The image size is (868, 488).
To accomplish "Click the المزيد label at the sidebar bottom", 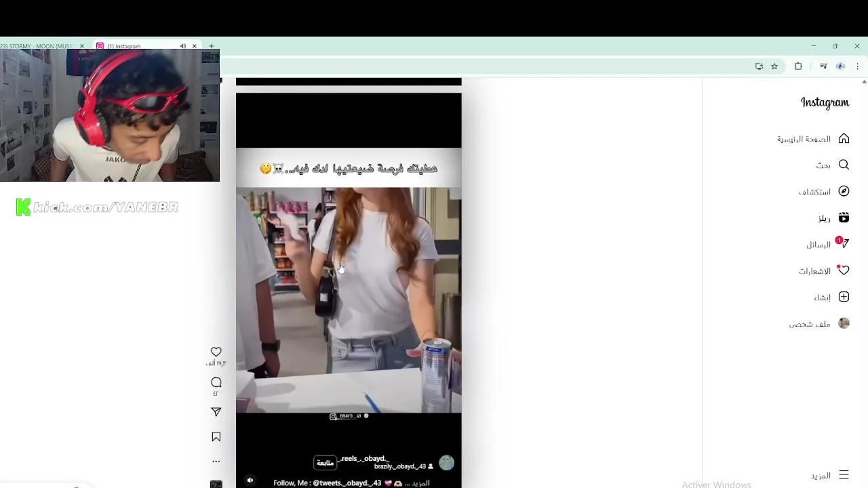I will 821,476.
